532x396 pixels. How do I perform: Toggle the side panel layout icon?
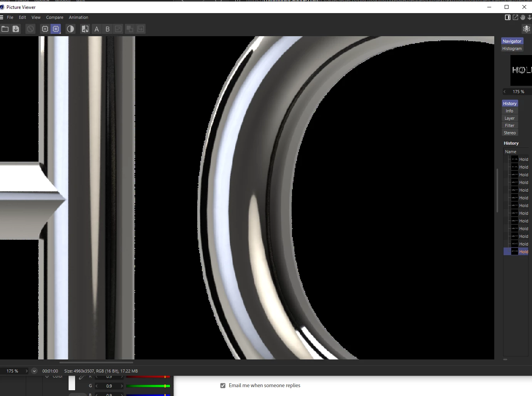(x=508, y=17)
